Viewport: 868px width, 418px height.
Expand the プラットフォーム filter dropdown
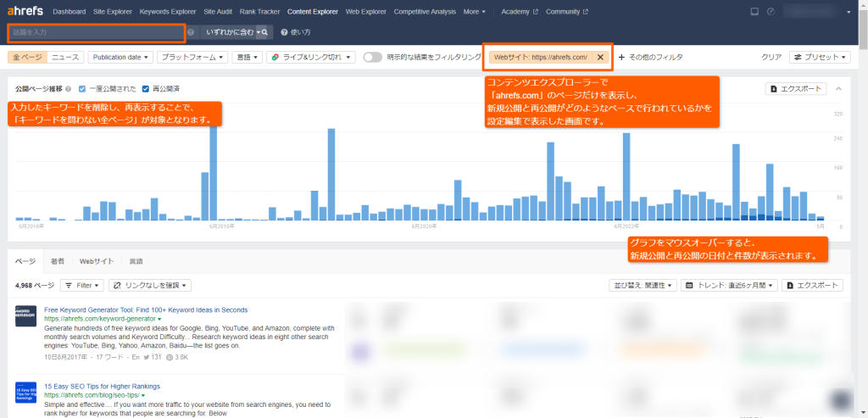(x=192, y=57)
